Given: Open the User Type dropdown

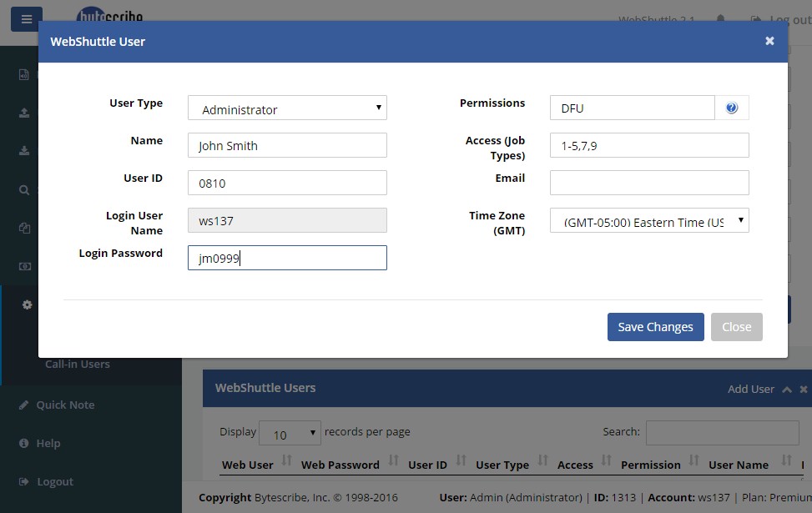Looking at the screenshot, I should (287, 108).
